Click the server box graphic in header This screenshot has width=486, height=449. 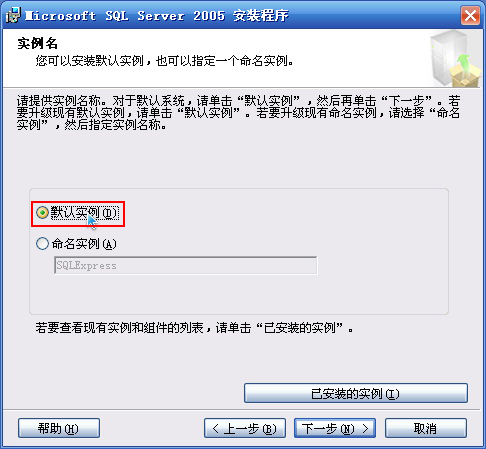pos(455,59)
